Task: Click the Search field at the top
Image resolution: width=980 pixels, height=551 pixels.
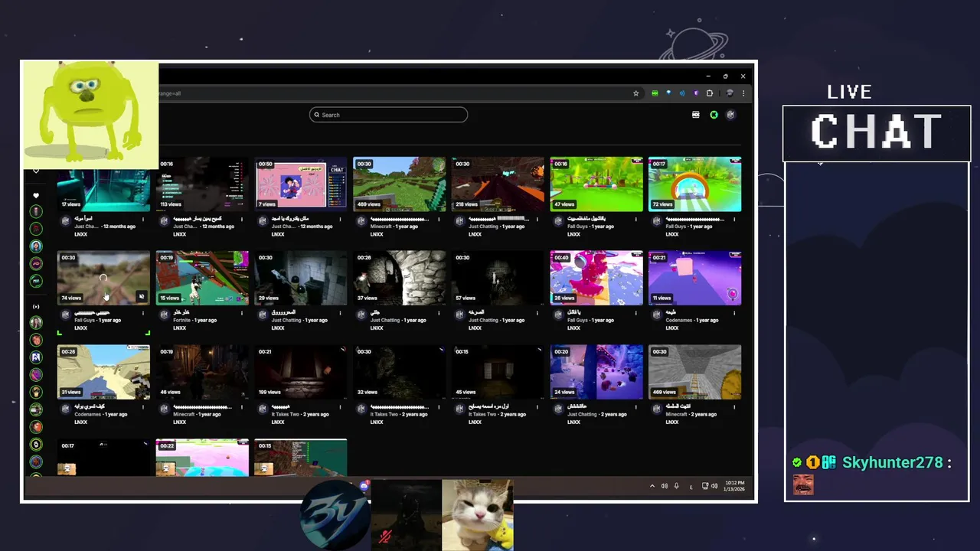Action: click(x=388, y=115)
